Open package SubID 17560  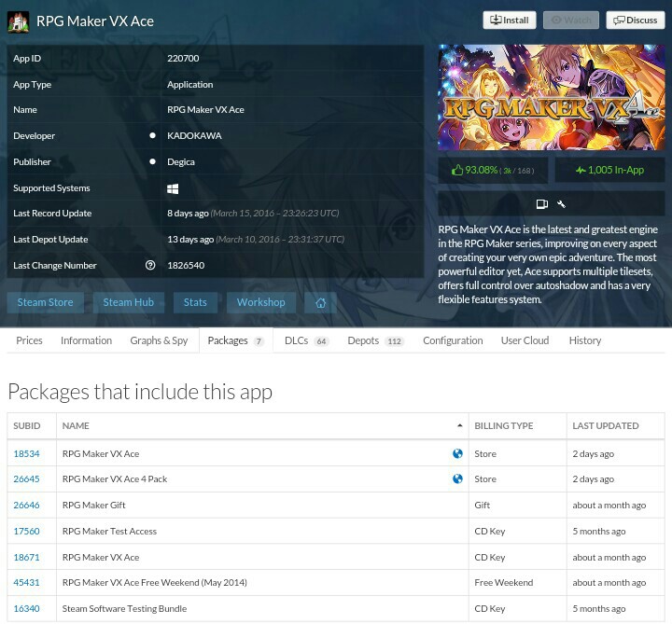pyautogui.click(x=26, y=531)
